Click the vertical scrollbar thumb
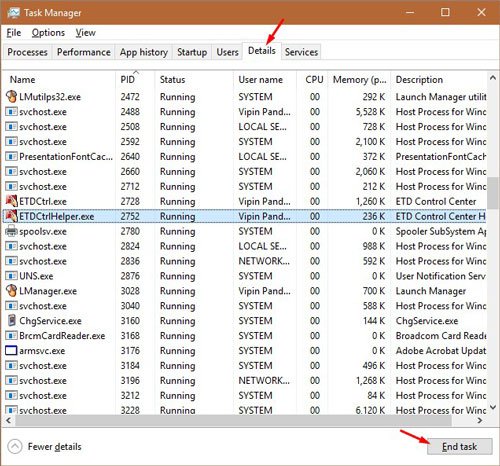The width and height of the screenshot is (500, 466). point(493,193)
